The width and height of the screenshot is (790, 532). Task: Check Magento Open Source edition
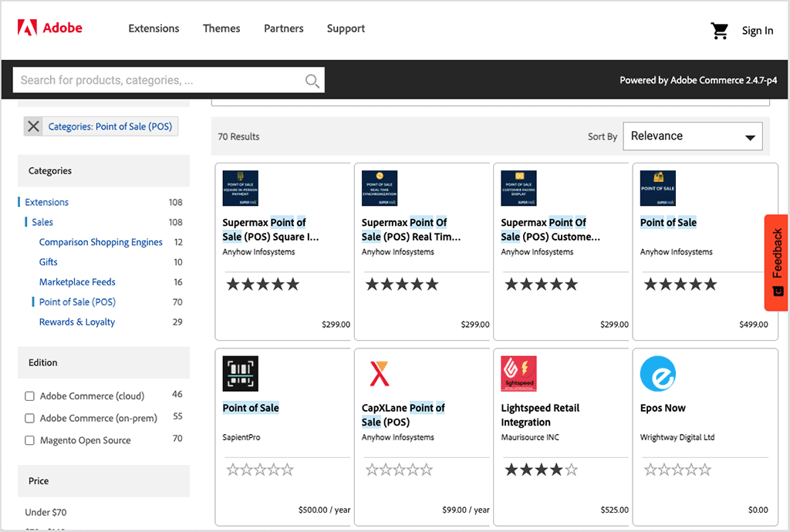point(30,440)
